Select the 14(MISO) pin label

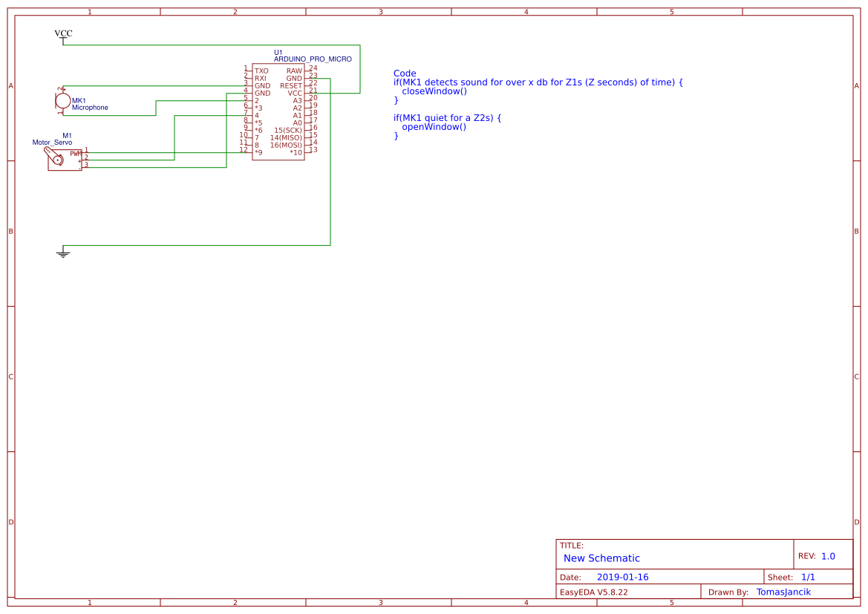286,138
